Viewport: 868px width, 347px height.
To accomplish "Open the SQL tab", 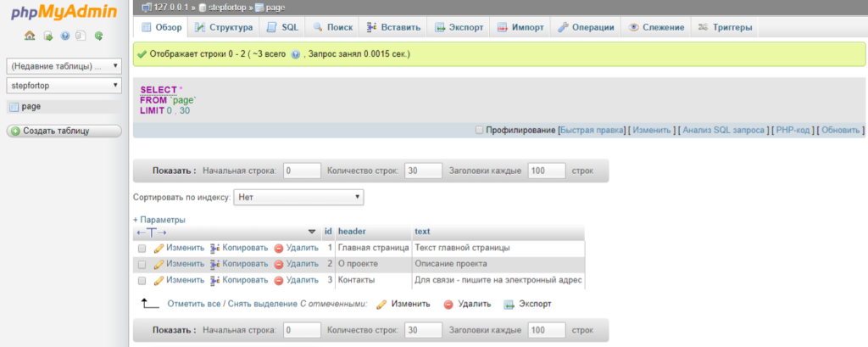I will pyautogui.click(x=282, y=27).
